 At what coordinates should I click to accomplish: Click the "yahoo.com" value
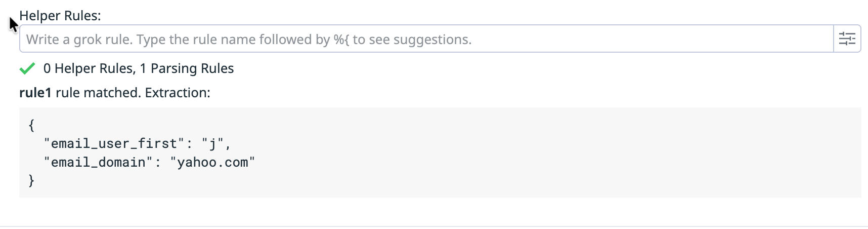pyautogui.click(x=212, y=163)
